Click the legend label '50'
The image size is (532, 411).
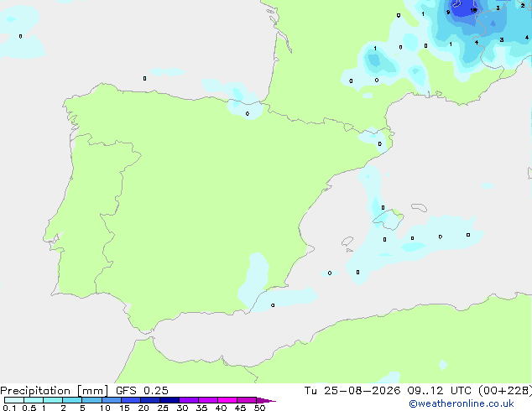click(259, 408)
